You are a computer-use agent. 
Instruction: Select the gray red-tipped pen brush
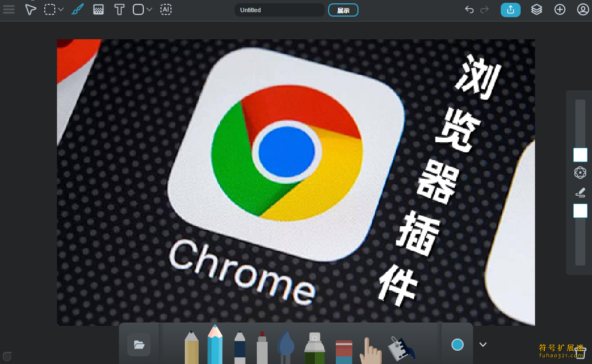pyautogui.click(x=262, y=348)
